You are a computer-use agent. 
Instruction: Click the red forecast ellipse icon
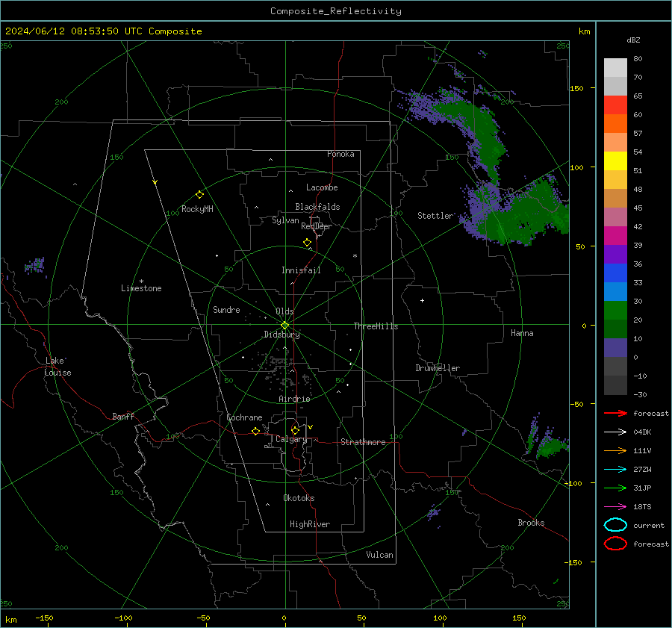[x=615, y=544]
